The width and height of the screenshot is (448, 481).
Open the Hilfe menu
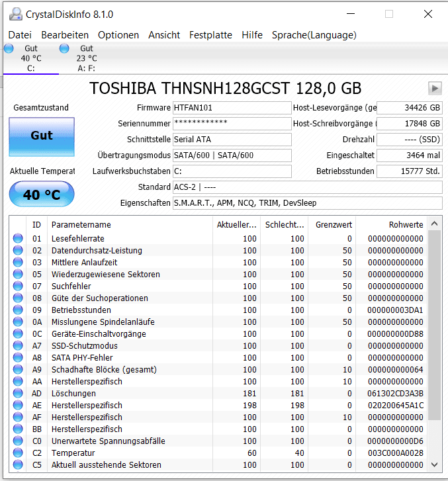point(252,35)
